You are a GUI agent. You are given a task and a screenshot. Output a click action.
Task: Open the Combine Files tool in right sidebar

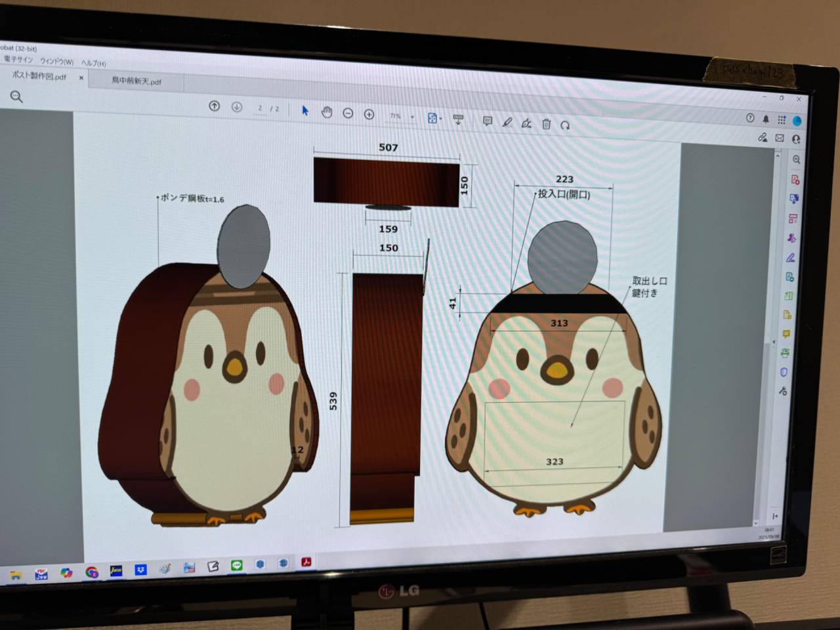pos(794,199)
